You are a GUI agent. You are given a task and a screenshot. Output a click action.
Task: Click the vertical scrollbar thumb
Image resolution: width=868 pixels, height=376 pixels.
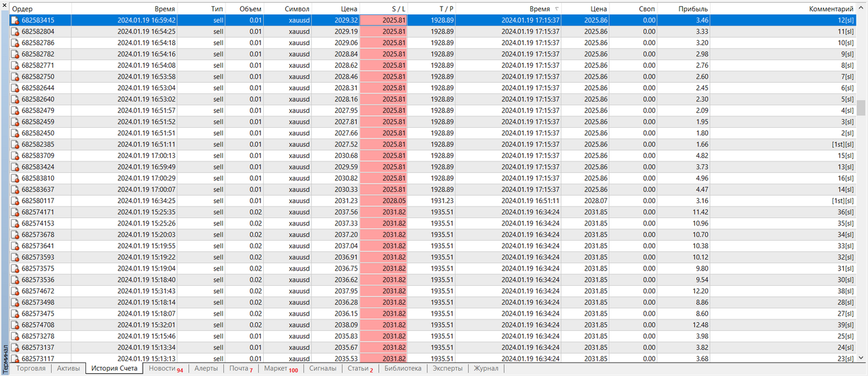coord(861,108)
